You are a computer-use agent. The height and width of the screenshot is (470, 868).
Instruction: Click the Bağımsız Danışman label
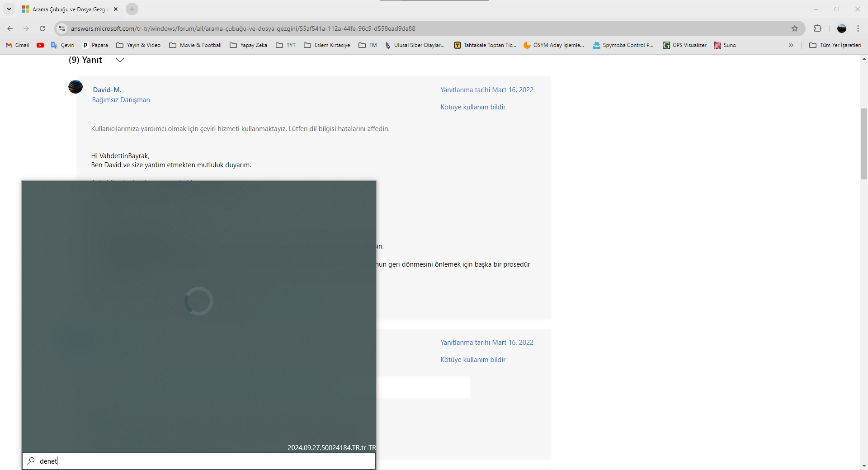click(x=121, y=100)
